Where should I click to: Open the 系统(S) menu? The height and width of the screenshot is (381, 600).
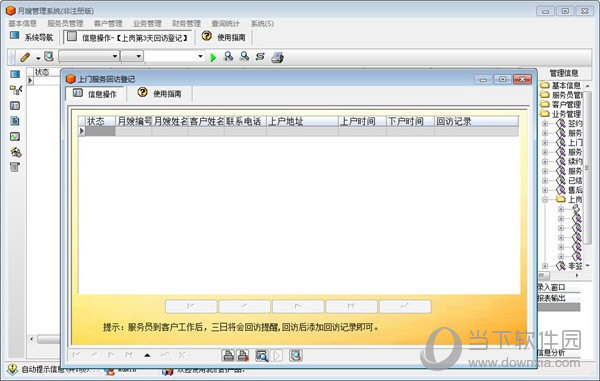click(262, 23)
